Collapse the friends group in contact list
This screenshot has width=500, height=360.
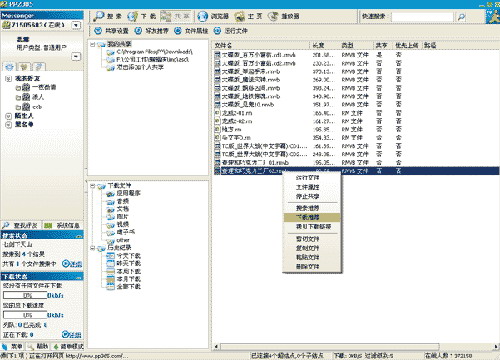(9, 79)
